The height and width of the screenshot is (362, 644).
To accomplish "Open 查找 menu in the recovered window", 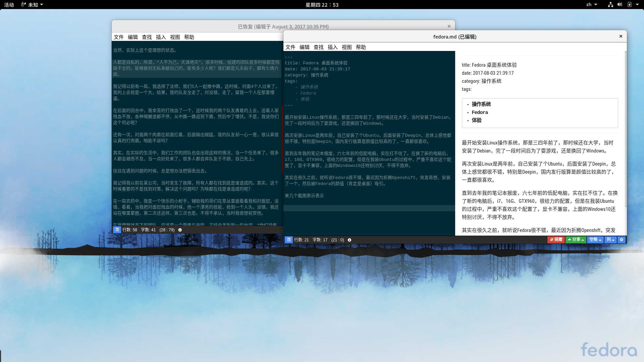I will click(x=147, y=37).
